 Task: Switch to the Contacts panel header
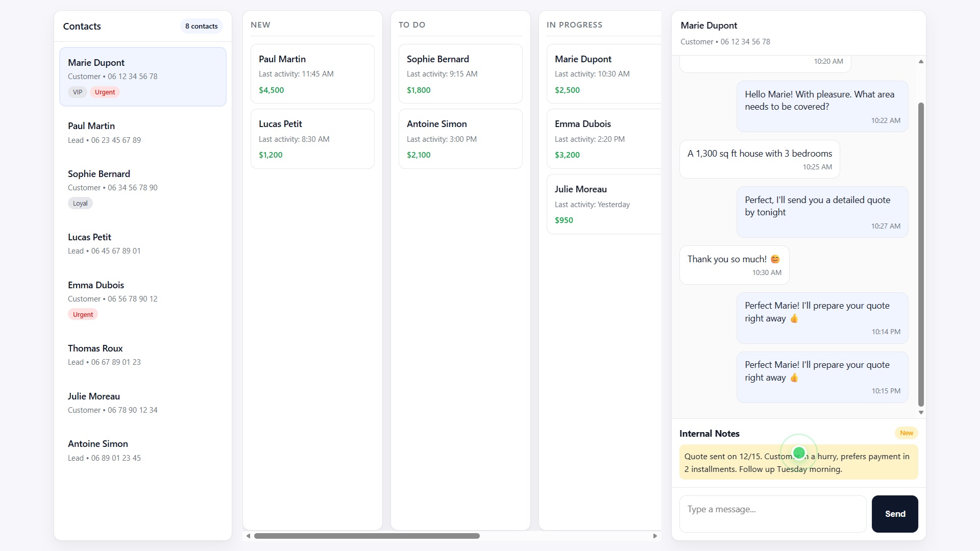click(x=82, y=26)
